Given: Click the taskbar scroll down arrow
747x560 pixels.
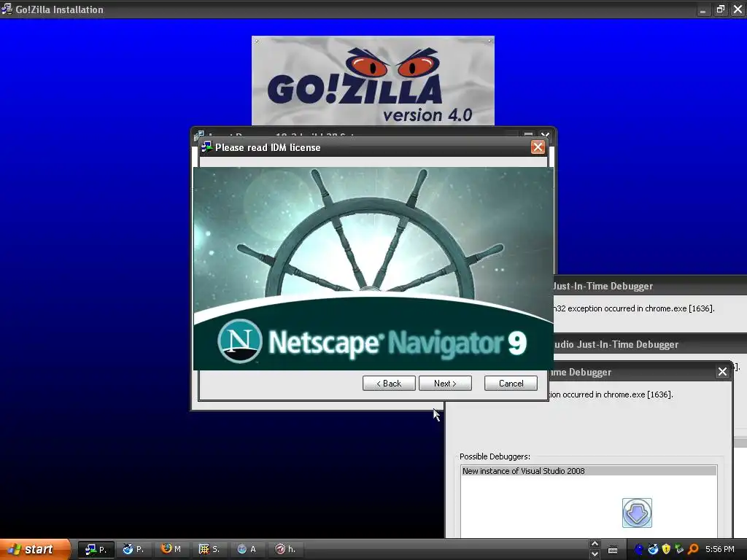Looking at the screenshot, I should (594, 554).
